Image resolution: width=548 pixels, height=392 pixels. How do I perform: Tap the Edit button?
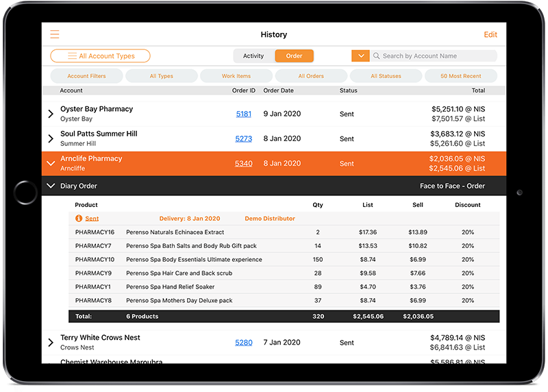point(490,34)
